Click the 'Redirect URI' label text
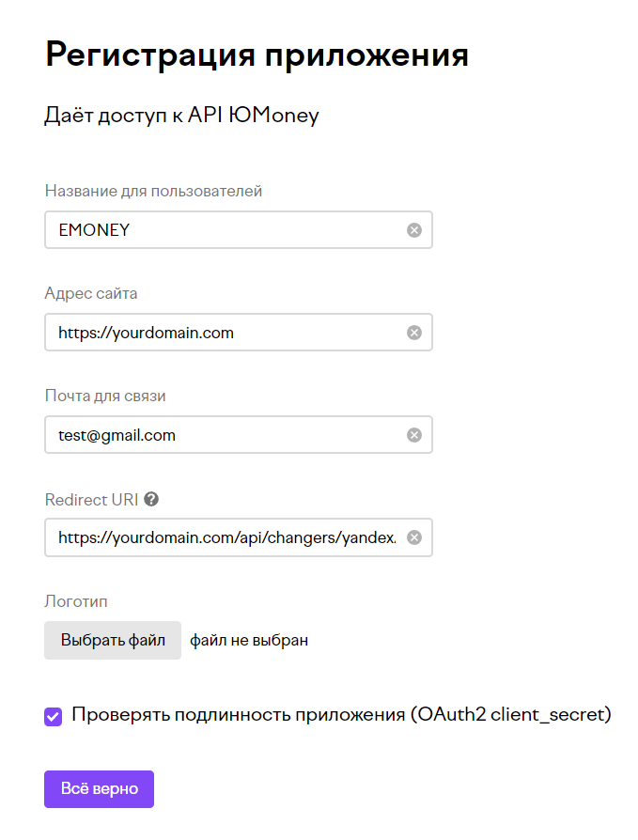Viewport: 638px width, 840px height. pos(91,500)
